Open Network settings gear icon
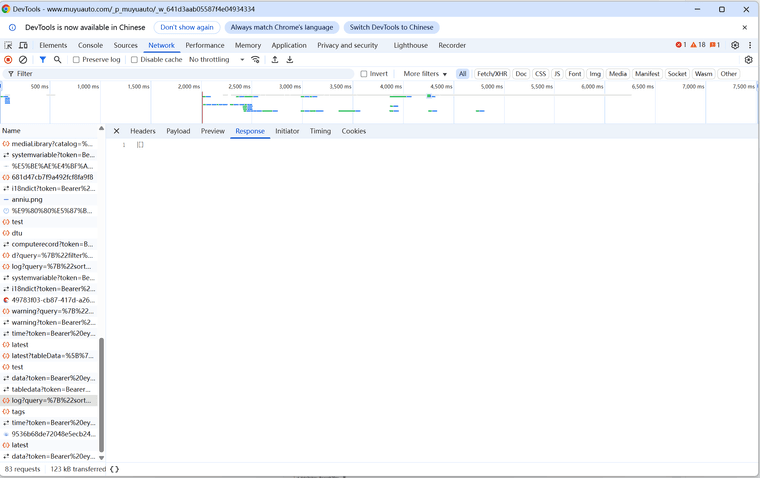The height and width of the screenshot is (478, 760). [x=748, y=60]
